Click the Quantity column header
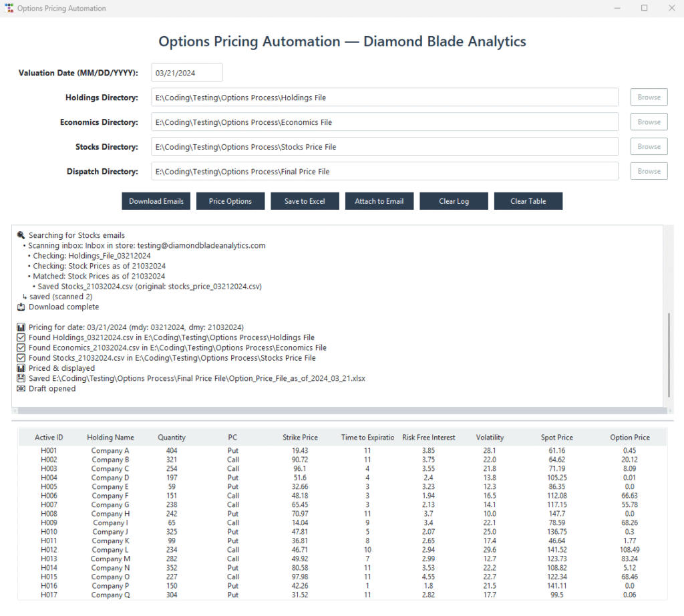The image size is (684, 616). coord(172,437)
